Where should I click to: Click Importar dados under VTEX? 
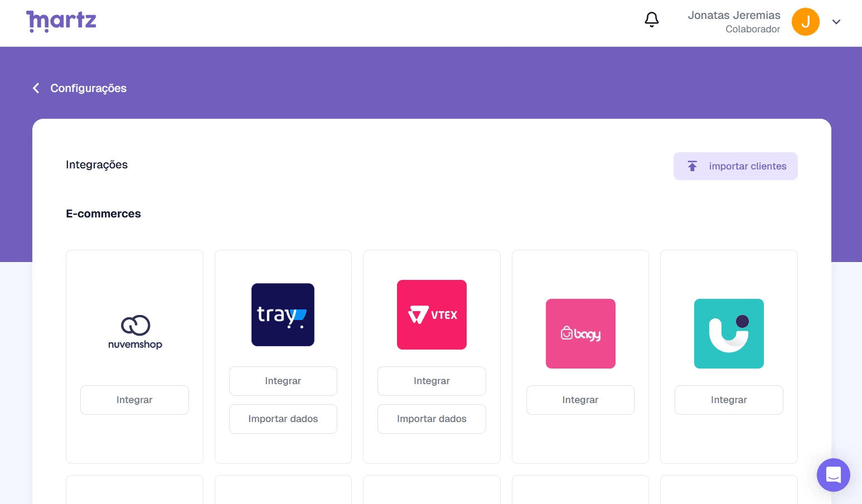click(x=432, y=419)
